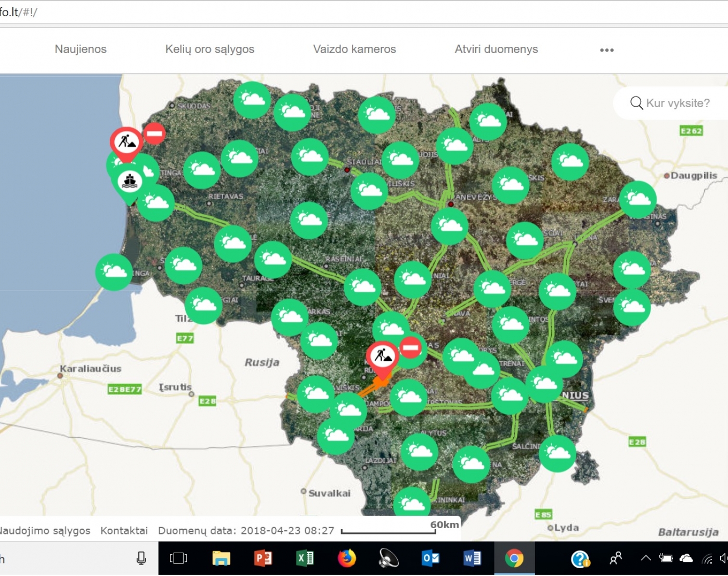
Task: Open the speaker application in the taskbar
Action: click(388, 559)
